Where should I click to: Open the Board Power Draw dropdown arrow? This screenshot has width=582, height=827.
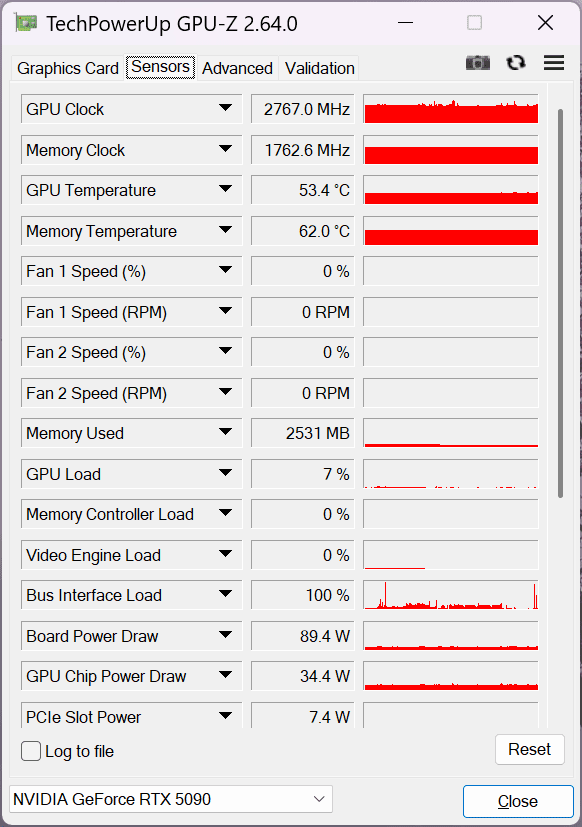point(225,635)
